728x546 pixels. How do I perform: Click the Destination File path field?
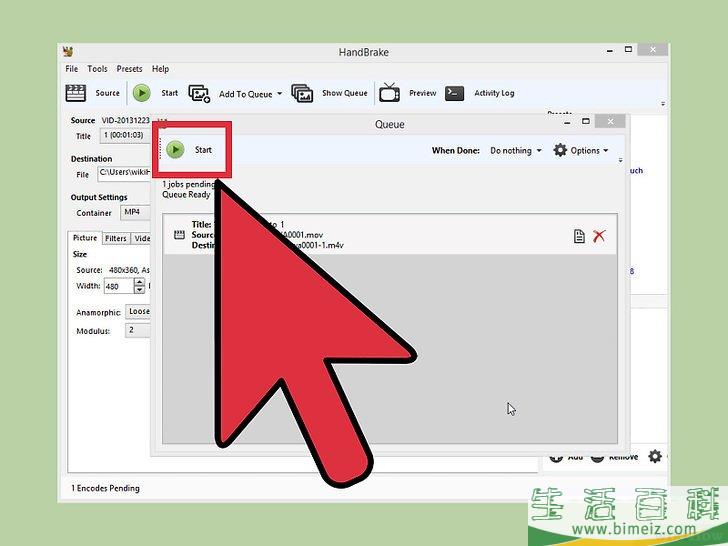pyautogui.click(x=124, y=173)
